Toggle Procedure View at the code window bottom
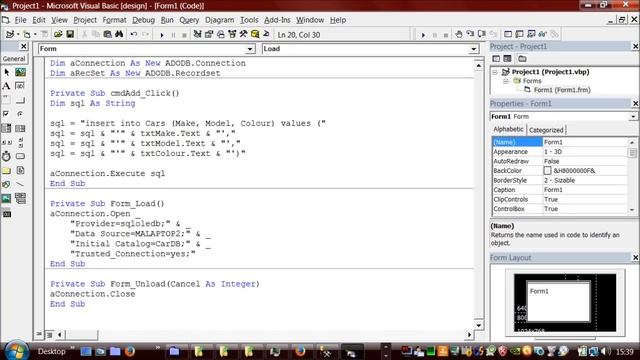The height and width of the screenshot is (360, 640). 39,335
